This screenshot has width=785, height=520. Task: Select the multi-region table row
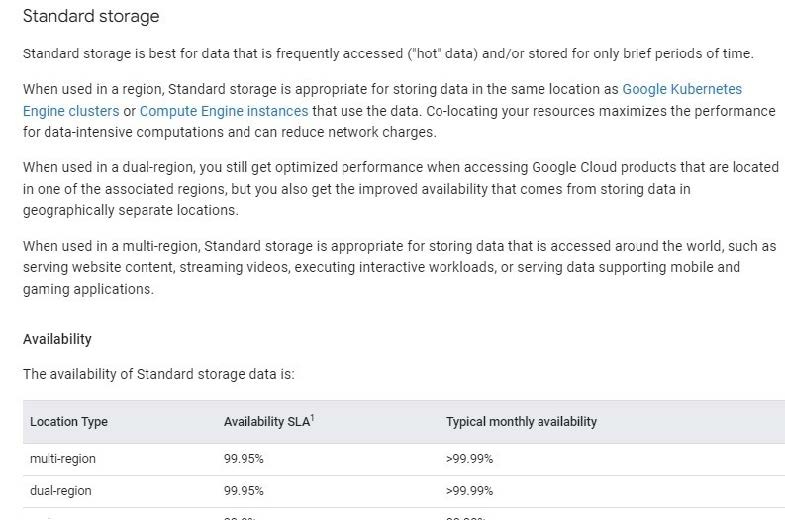404,459
